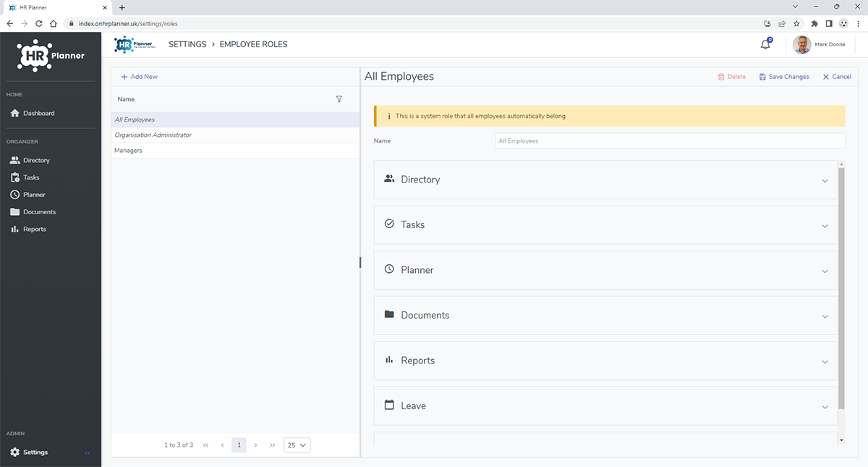Expand the Leave permissions section
868x467 pixels.
605,406
